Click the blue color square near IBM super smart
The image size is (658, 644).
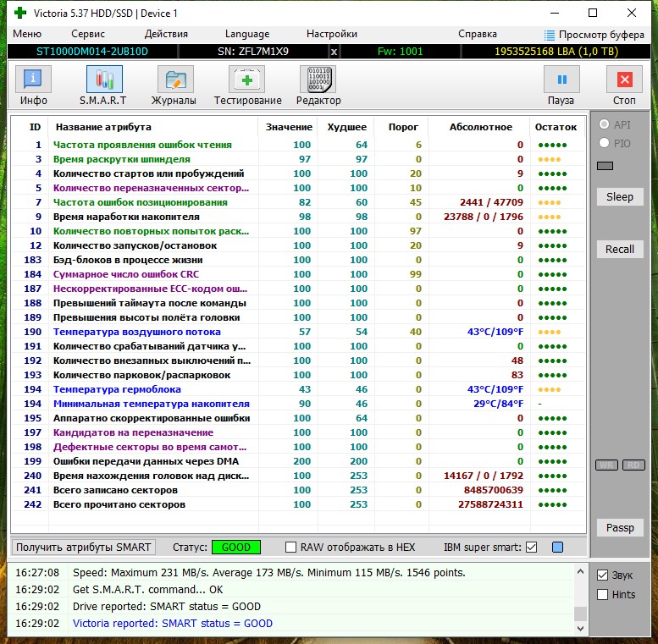click(557, 548)
